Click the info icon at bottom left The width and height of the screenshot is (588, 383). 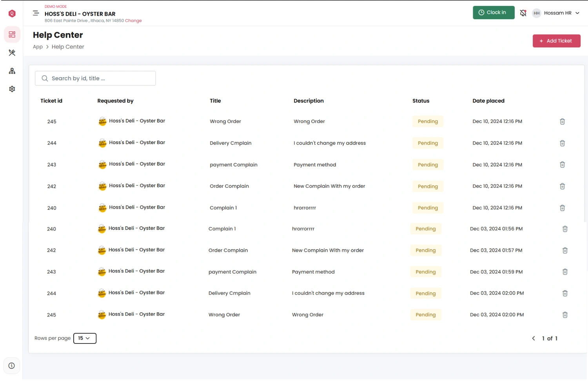[12, 366]
